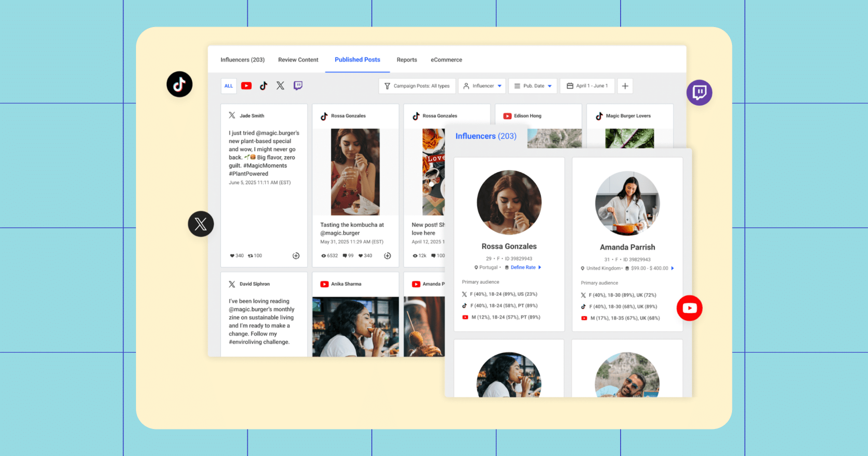
Task: Open Campaign Posts: All types filter
Action: (x=417, y=86)
